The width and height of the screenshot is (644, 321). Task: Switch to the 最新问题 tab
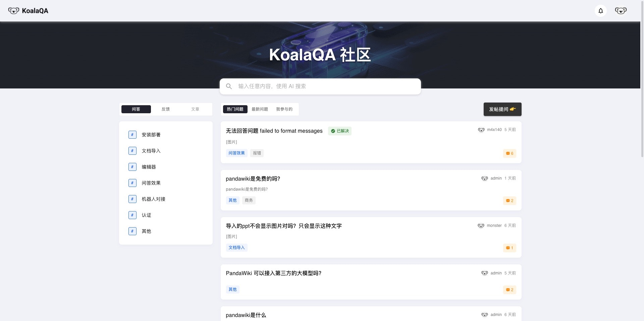pos(260,109)
